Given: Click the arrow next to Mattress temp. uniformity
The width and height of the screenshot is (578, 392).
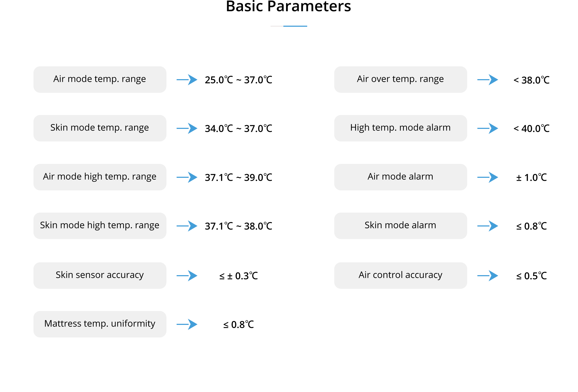Looking at the screenshot, I should [x=187, y=324].
